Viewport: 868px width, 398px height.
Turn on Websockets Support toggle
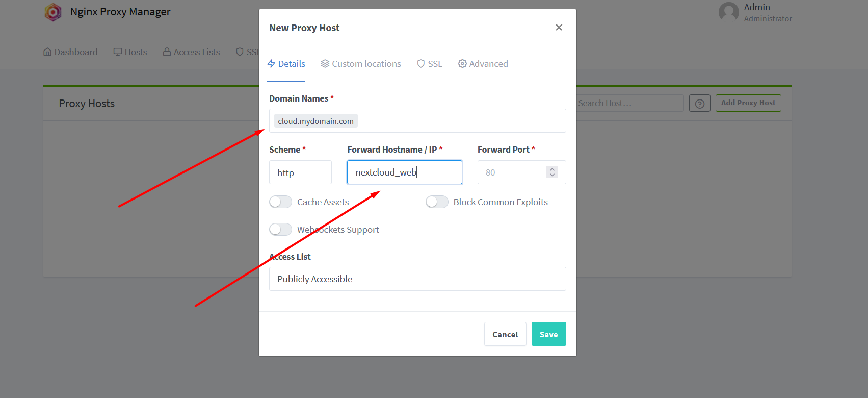pos(280,230)
